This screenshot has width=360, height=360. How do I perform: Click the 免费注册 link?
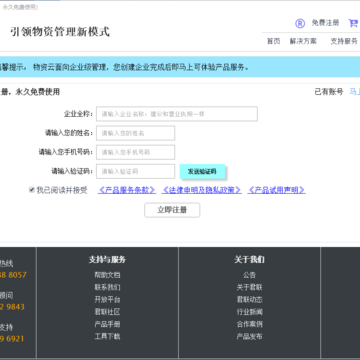coord(325,23)
